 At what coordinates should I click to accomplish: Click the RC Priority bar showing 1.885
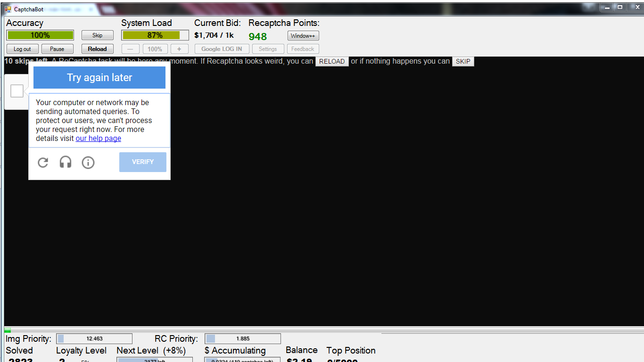point(243,338)
